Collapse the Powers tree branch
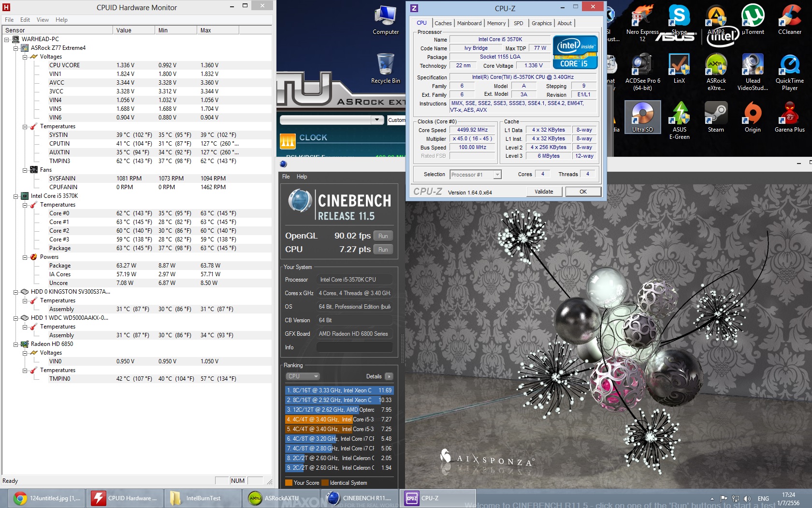Screen dimensions: 812x508 tap(25, 257)
